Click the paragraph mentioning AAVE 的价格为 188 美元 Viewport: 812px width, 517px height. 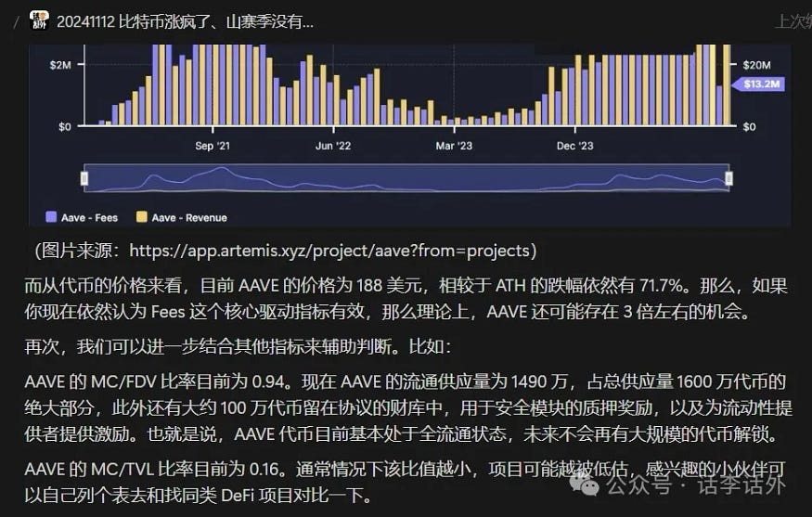[406, 298]
